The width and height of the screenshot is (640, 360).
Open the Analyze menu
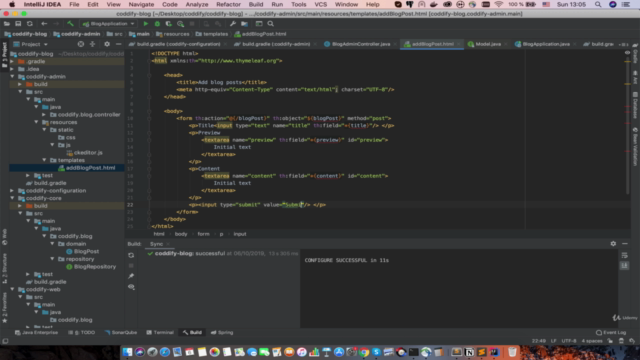click(x=197, y=4)
